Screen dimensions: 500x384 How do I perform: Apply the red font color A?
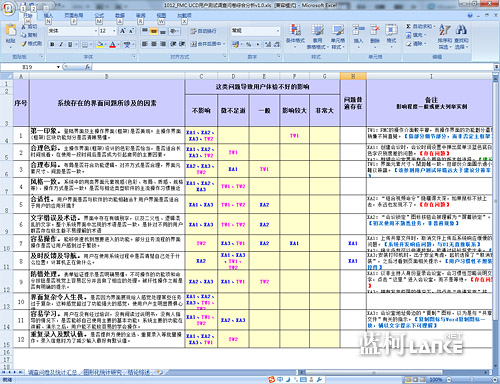[113, 44]
